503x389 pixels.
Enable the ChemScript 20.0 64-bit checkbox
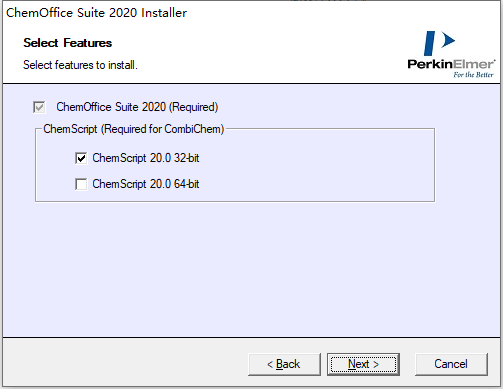coord(81,184)
